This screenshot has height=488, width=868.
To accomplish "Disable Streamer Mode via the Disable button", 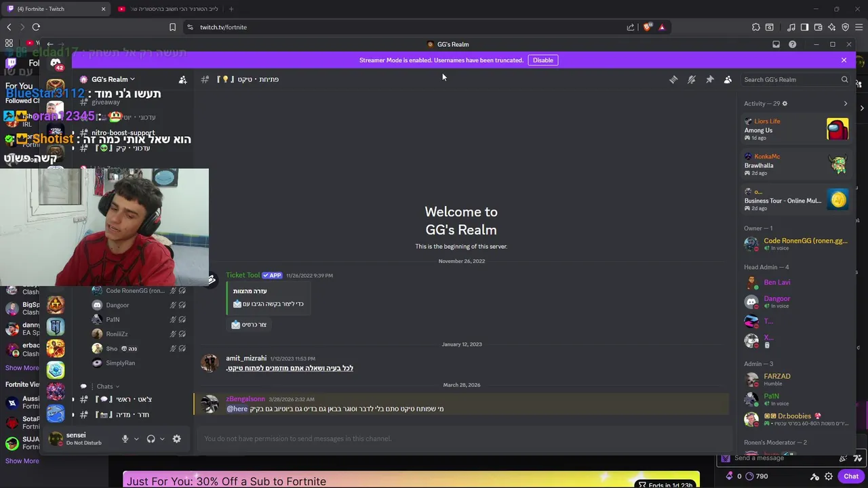I will [x=542, y=60].
